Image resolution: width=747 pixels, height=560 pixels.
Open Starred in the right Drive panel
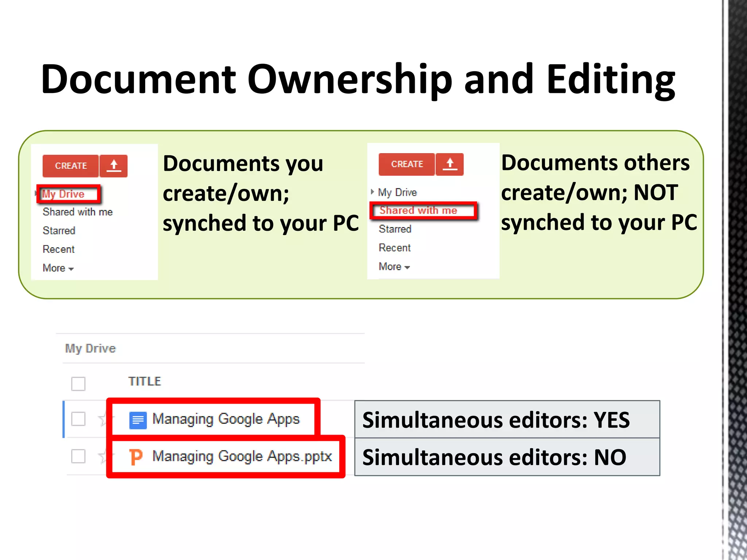pos(395,229)
